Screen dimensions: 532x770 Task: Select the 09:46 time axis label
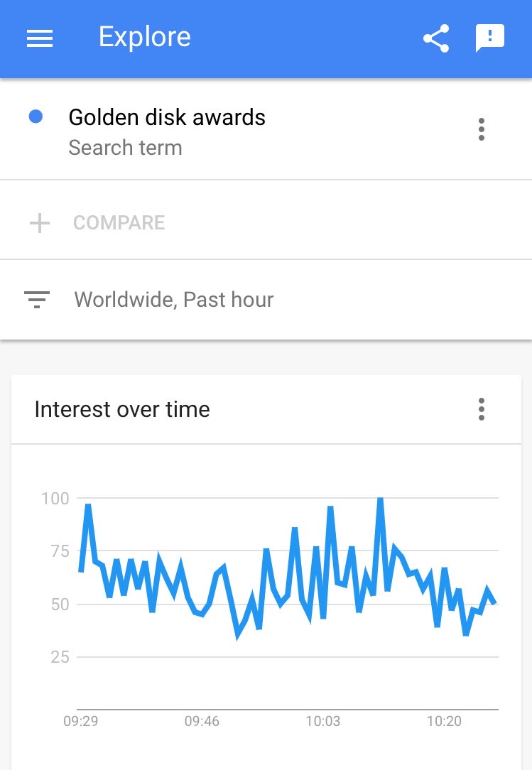[x=202, y=722]
